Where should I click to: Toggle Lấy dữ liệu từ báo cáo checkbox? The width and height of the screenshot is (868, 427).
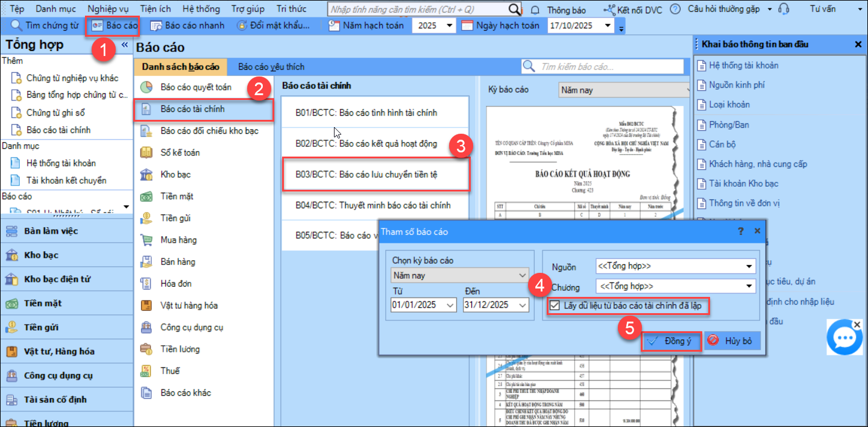pyautogui.click(x=555, y=306)
